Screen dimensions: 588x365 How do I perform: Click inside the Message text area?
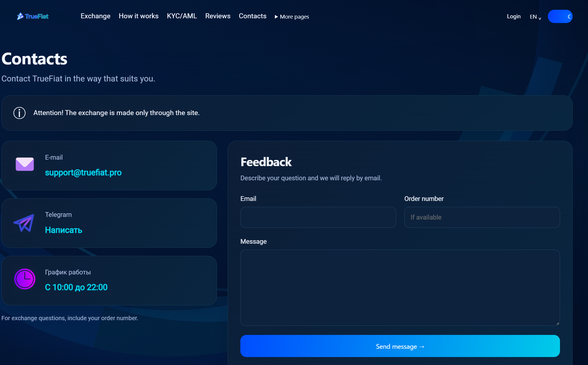(x=400, y=288)
